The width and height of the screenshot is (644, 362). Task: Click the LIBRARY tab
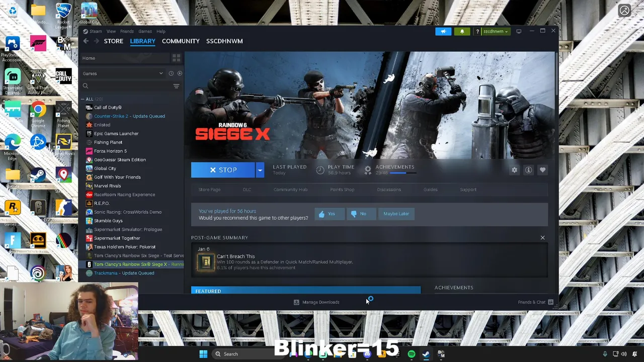(142, 41)
